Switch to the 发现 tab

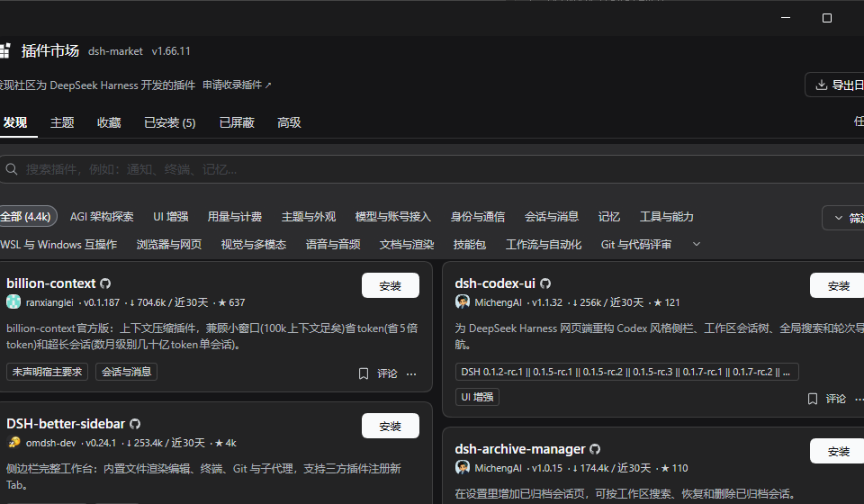(15, 122)
